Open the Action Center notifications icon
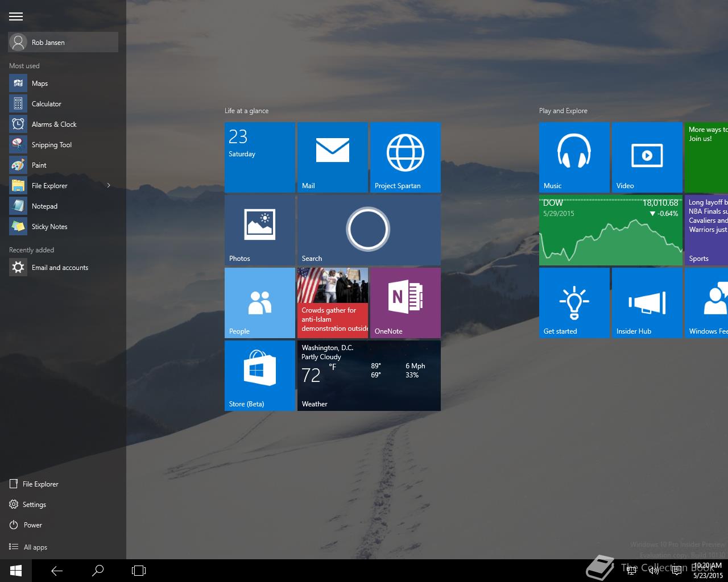The height and width of the screenshot is (582, 728). (x=677, y=571)
